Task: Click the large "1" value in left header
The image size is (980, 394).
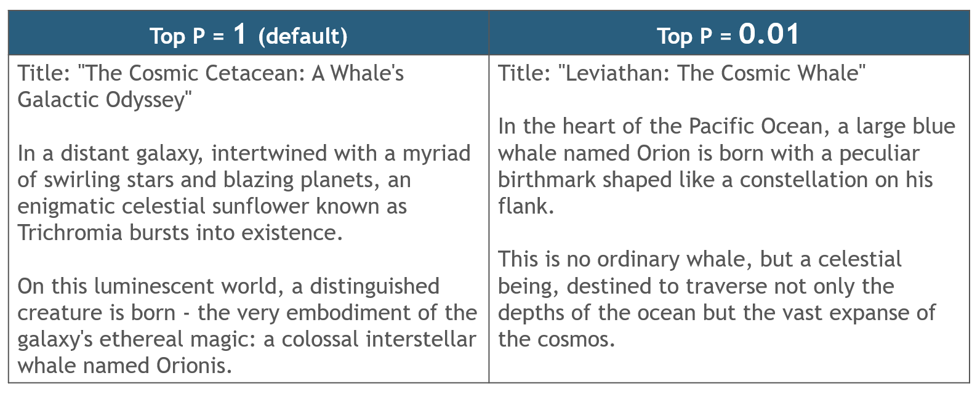Action: (239, 34)
